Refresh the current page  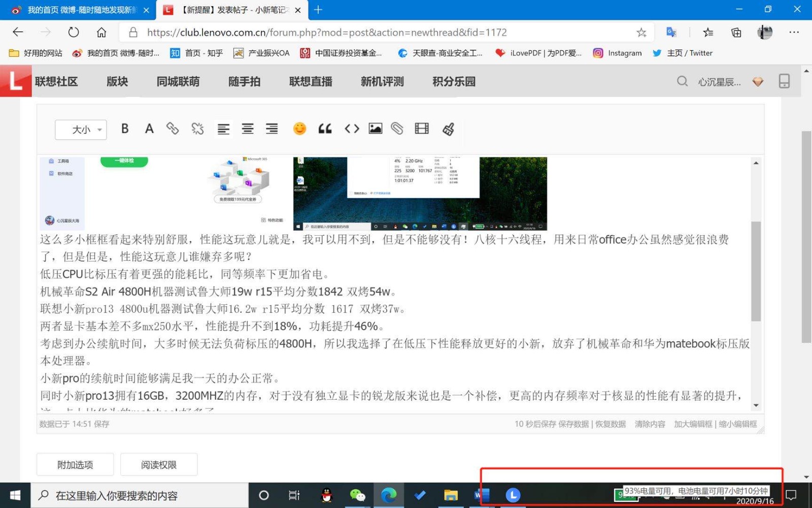click(74, 33)
